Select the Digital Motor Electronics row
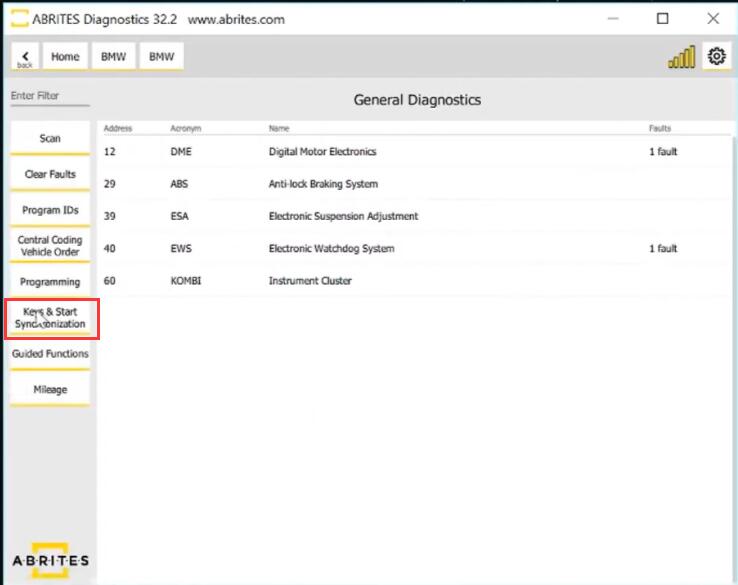 [415, 152]
